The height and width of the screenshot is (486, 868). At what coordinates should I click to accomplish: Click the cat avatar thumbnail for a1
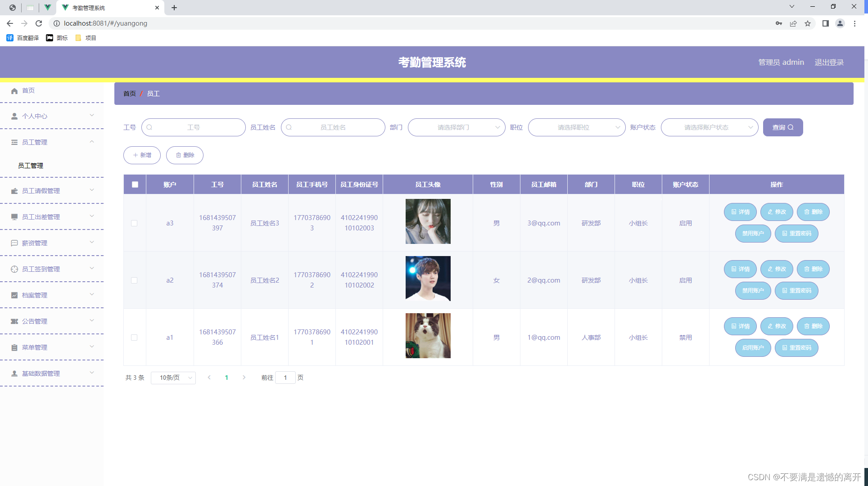click(x=428, y=336)
